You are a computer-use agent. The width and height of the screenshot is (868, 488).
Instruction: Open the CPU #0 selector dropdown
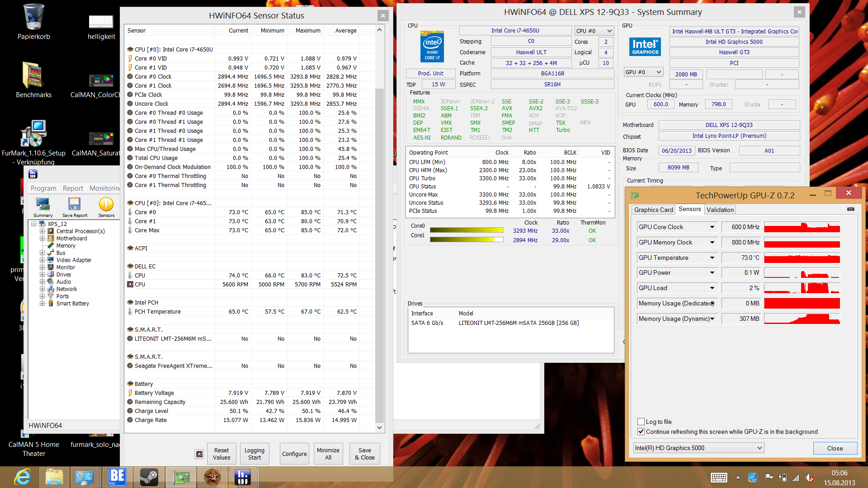[x=594, y=31]
